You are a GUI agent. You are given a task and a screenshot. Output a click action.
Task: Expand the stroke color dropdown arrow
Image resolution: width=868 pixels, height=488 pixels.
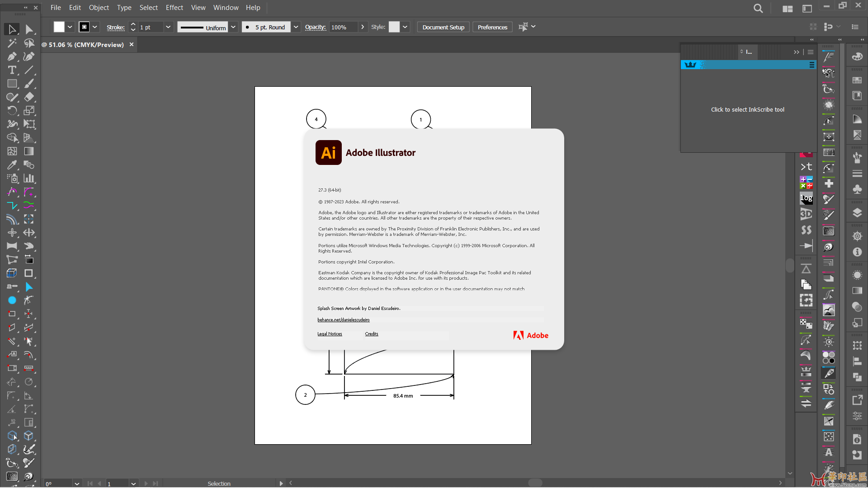[x=95, y=27]
